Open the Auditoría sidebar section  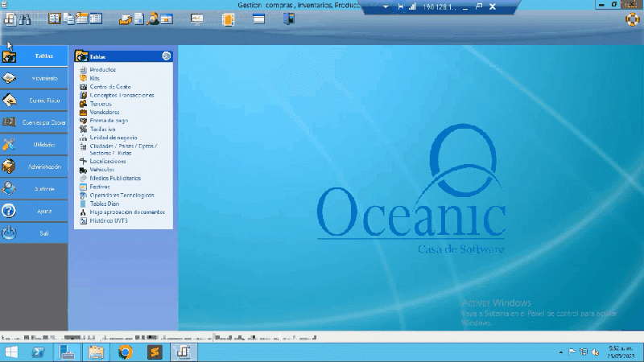point(34,189)
